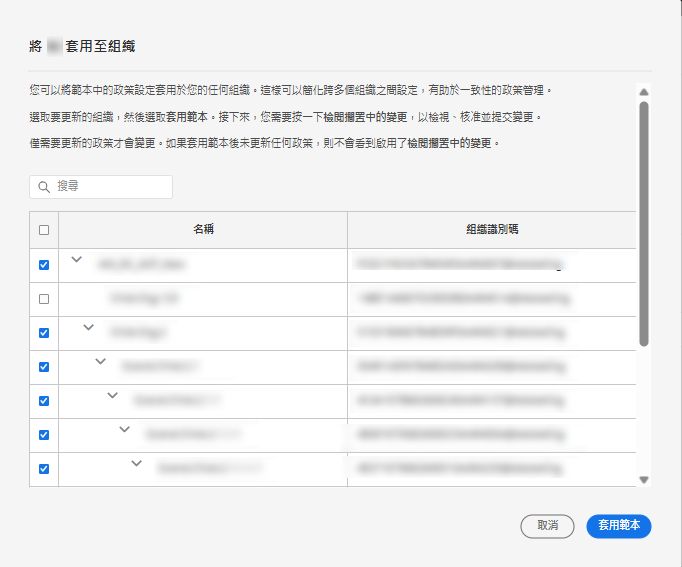Click the scrollbar down arrow
Viewport: 682px width, 567px height.
coord(644,480)
